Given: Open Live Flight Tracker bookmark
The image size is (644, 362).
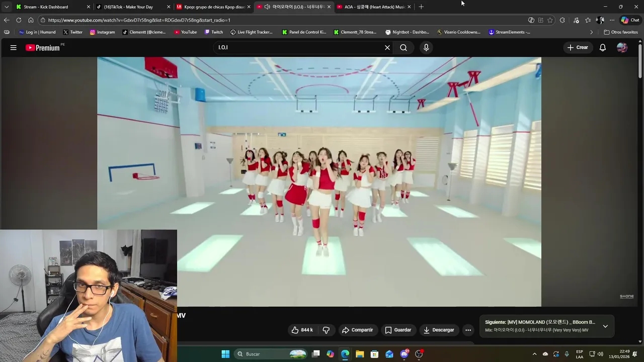Looking at the screenshot, I should point(252,32).
